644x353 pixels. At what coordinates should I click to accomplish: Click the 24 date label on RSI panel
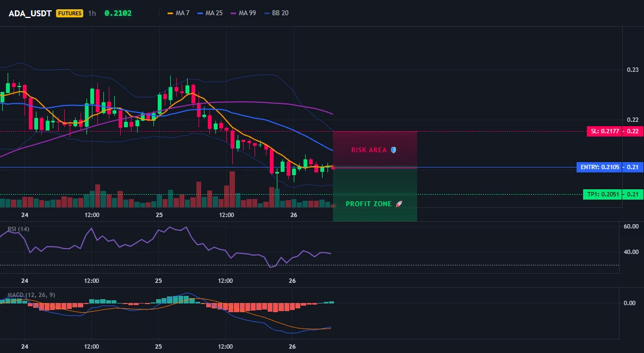click(x=24, y=281)
